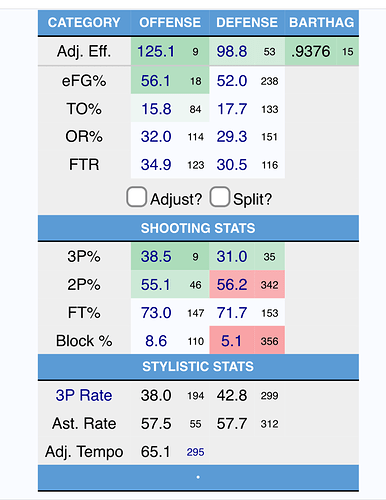Click the OR% defense value 29.3

(x=232, y=137)
